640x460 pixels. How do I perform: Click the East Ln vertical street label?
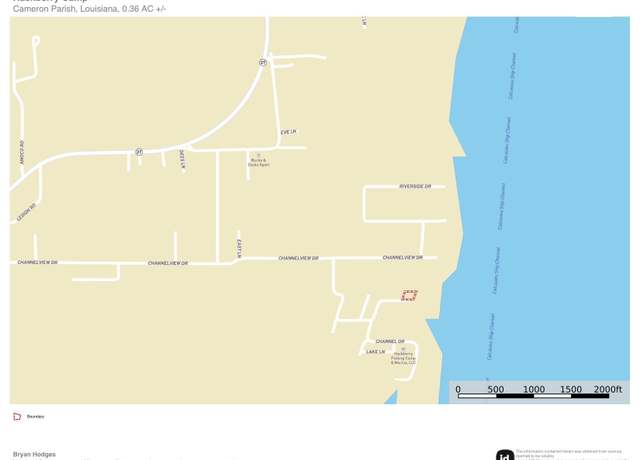(x=240, y=249)
